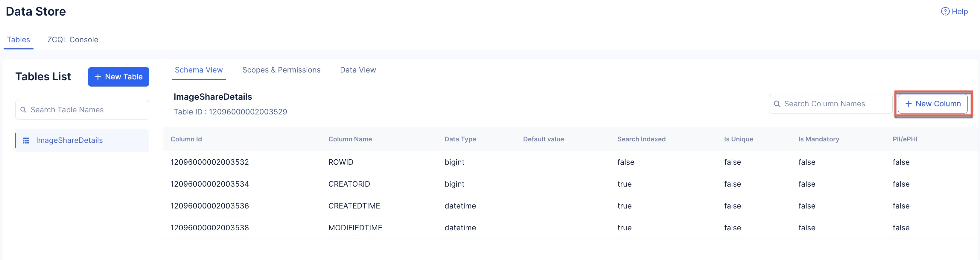Switch to the ZCQL Console tab
The image size is (980, 260).
pyautogui.click(x=73, y=40)
